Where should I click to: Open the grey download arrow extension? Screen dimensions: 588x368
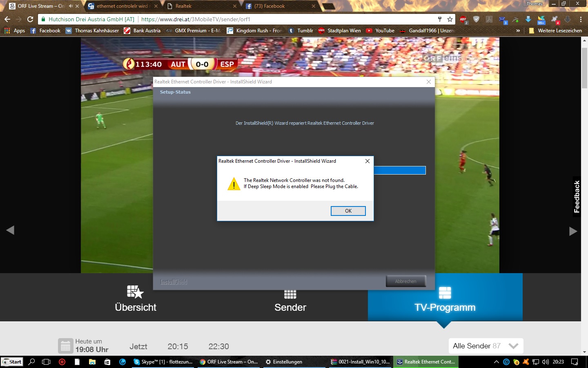tap(568, 19)
